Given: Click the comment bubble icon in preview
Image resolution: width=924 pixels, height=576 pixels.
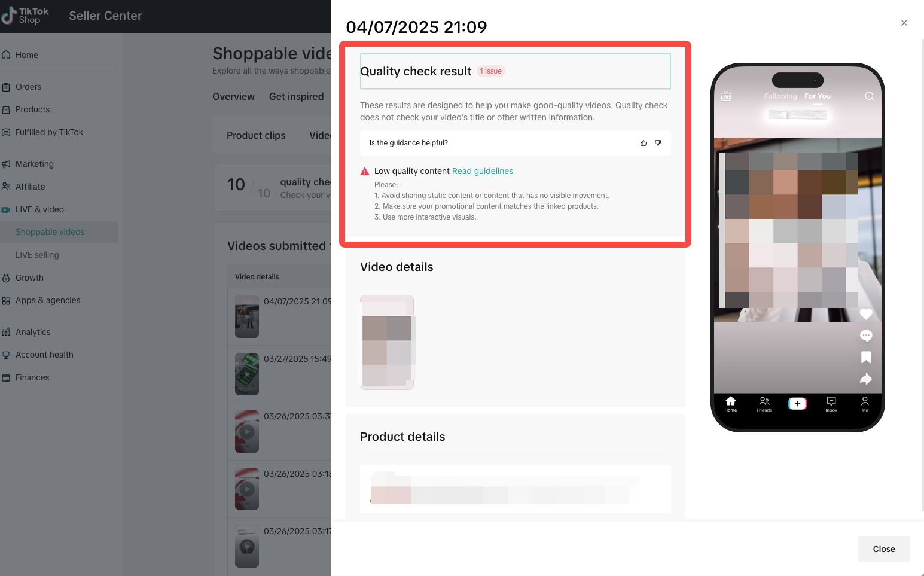Looking at the screenshot, I should coord(866,336).
